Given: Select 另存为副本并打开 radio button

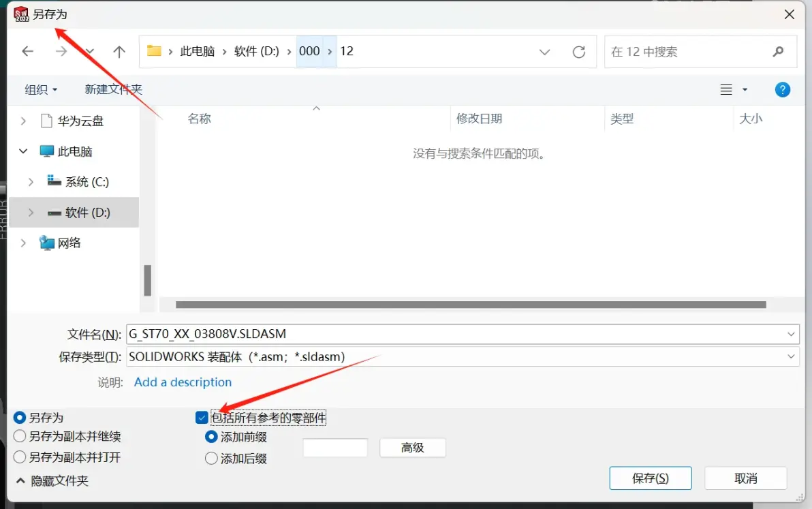Looking at the screenshot, I should pyautogui.click(x=20, y=457).
